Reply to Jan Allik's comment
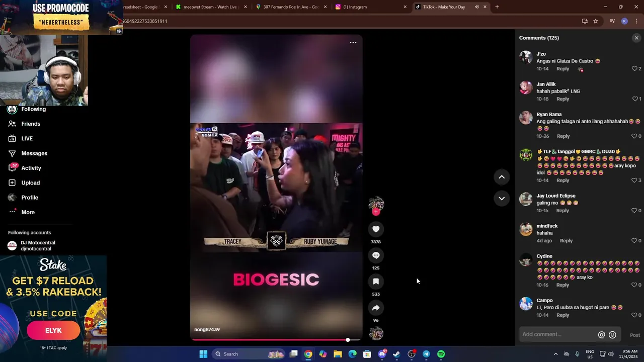Viewport: 644px width, 362px height. pyautogui.click(x=563, y=99)
